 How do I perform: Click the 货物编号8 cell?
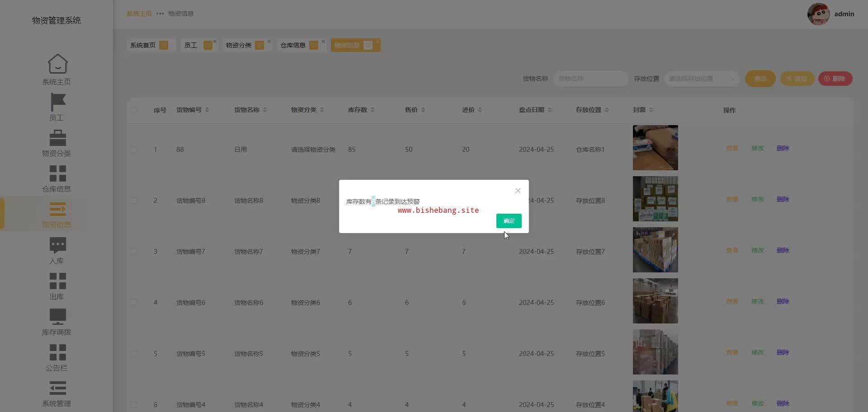coord(191,201)
